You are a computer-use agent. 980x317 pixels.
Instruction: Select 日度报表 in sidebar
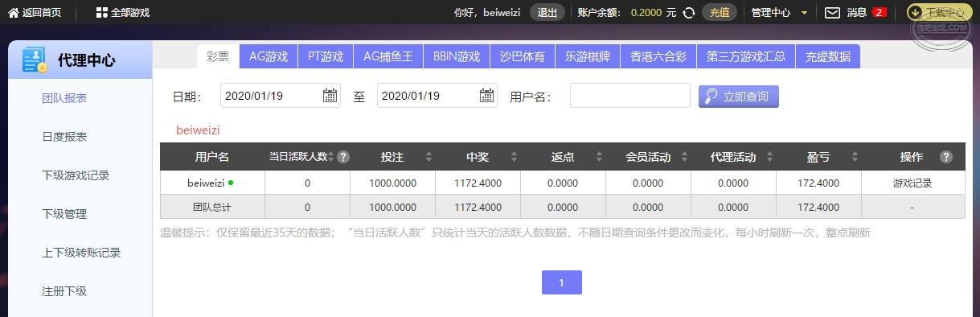click(64, 137)
